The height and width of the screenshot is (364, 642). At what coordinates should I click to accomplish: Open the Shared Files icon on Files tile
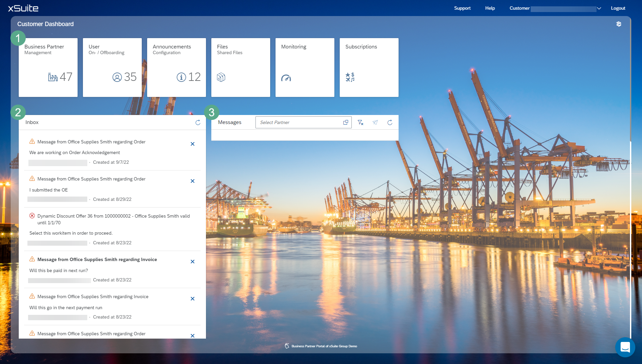click(221, 77)
